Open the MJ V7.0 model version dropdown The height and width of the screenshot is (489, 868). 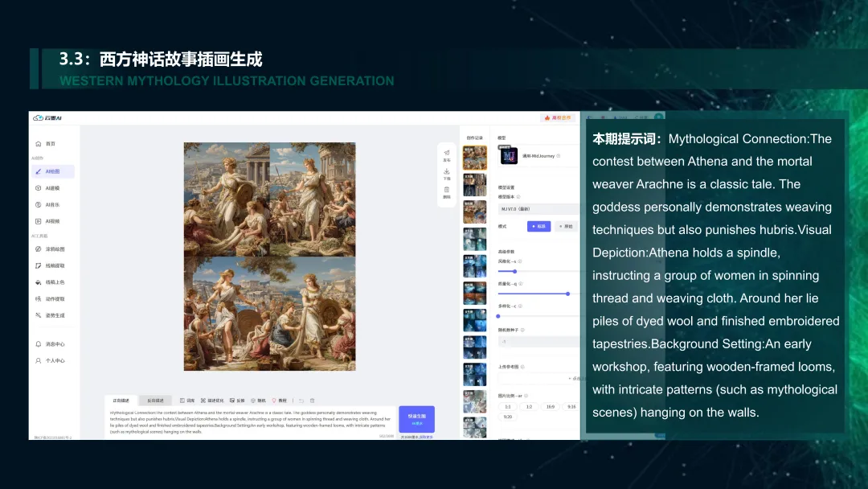pos(538,209)
